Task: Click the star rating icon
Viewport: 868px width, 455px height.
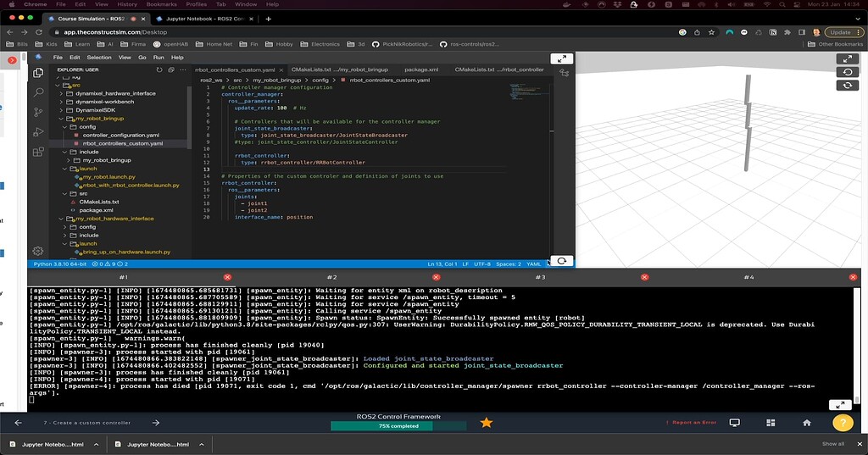Action: click(486, 423)
